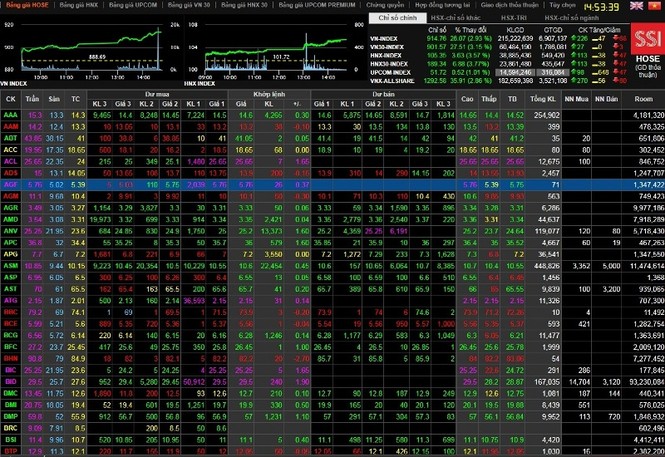Click the NN Mua column header
This screenshot has width=665, height=457.
tap(576, 99)
